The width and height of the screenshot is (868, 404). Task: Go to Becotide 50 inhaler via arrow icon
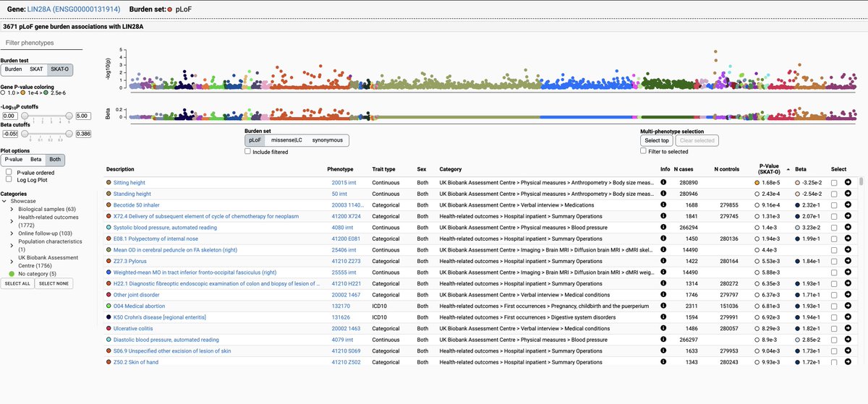(x=848, y=205)
